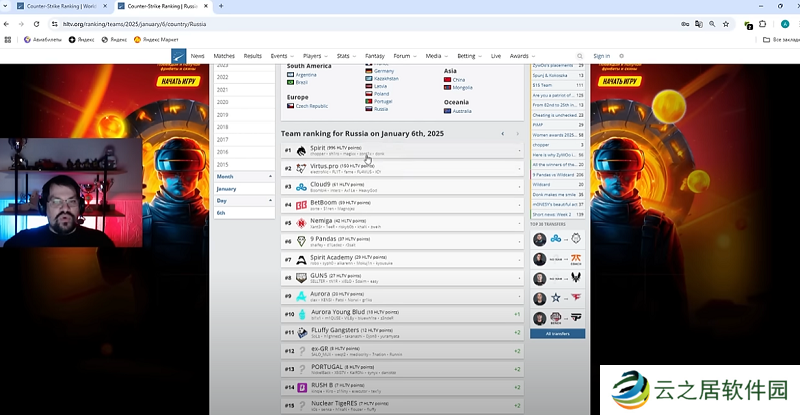
Task: Reload the page with the browser refresh button
Action: [x=34, y=23]
